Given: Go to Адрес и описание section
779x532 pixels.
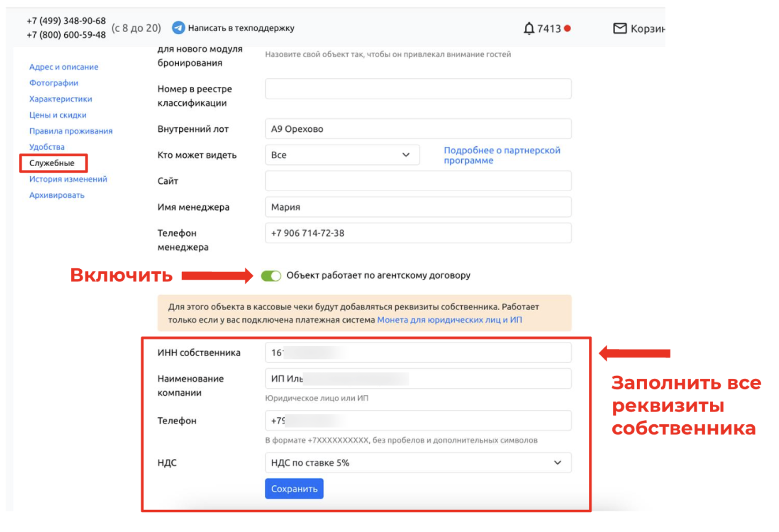Looking at the screenshot, I should tap(64, 67).
